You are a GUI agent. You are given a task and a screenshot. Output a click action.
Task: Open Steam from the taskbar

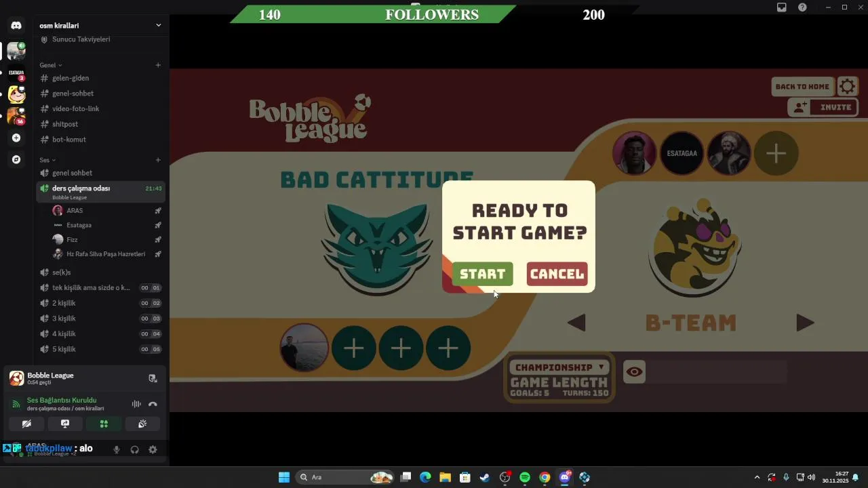485,477
